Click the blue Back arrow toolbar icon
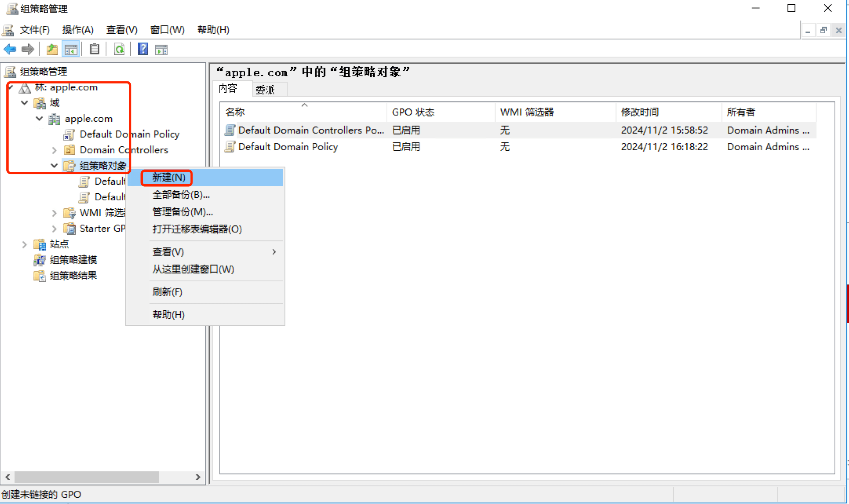 10,49
